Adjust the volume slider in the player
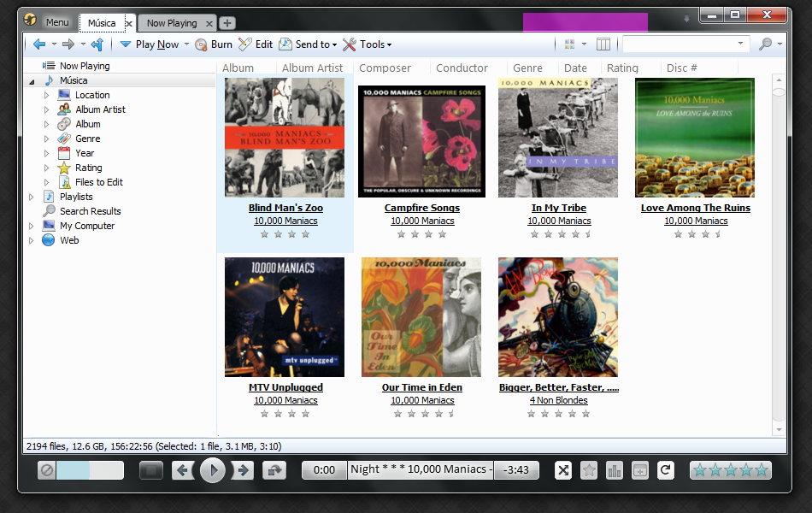 point(90,470)
